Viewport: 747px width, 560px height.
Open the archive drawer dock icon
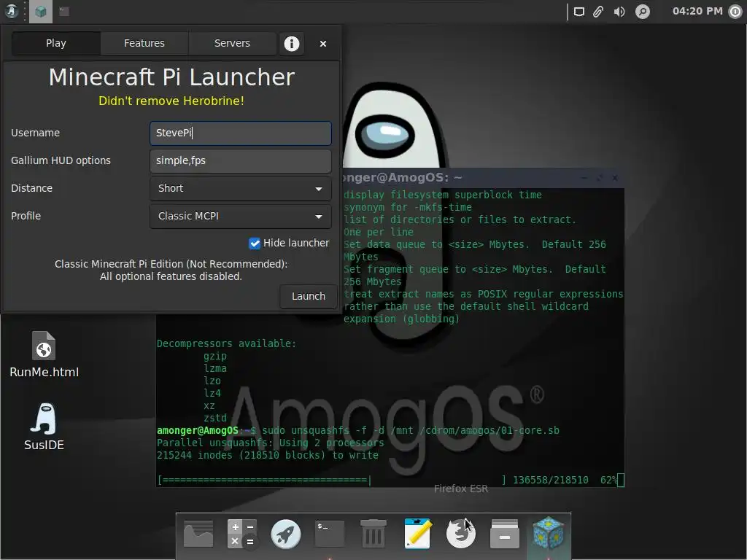[505, 533]
